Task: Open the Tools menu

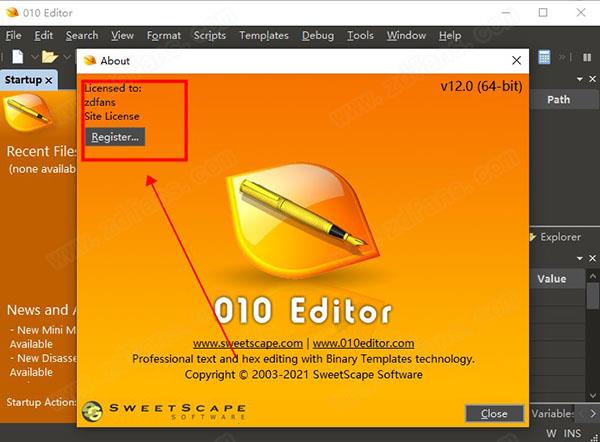Action: coord(360,36)
